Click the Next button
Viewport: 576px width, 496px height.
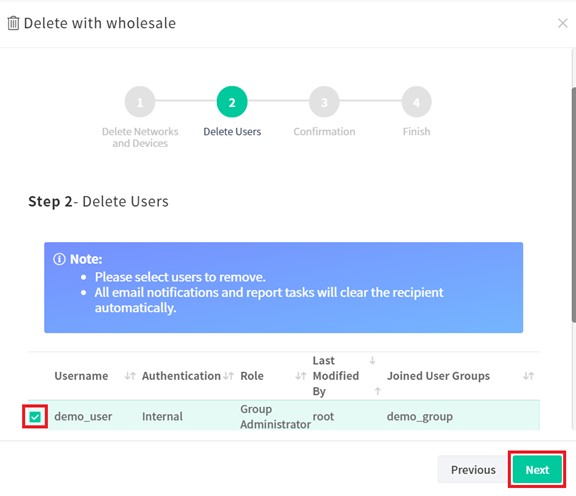(537, 470)
